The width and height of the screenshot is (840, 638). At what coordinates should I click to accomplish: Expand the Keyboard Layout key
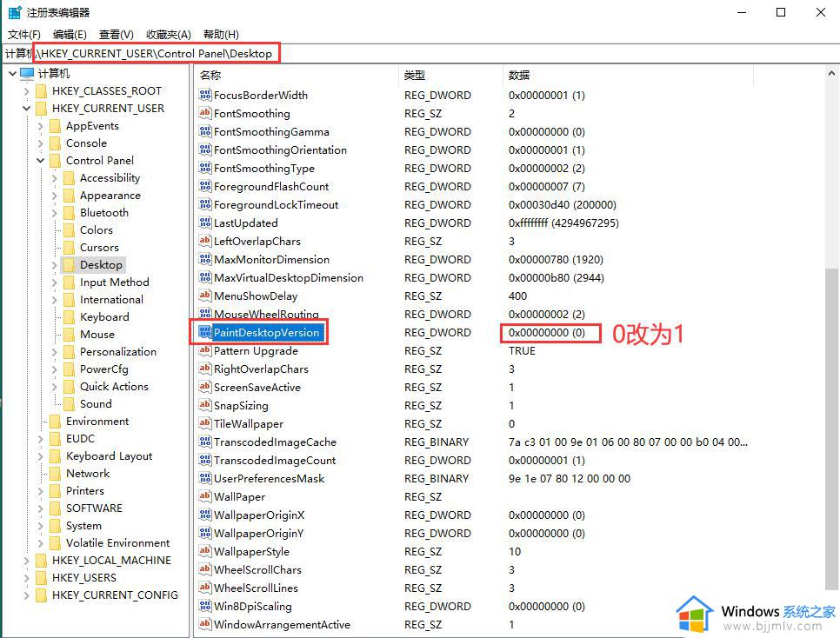[40, 455]
